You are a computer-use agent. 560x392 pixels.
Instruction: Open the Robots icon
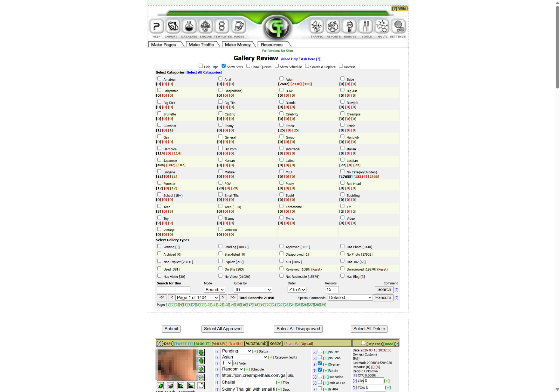pos(350,27)
